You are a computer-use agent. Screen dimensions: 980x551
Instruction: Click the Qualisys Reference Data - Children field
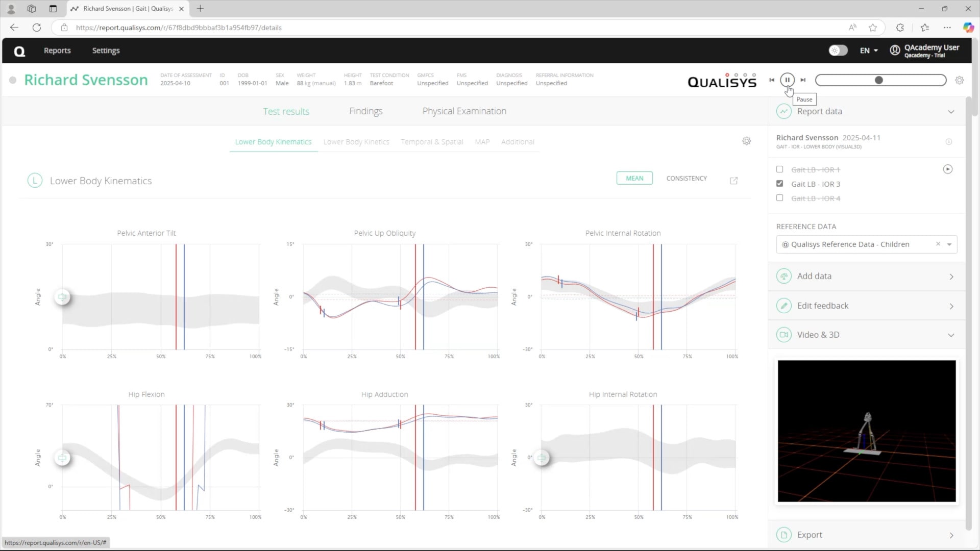(866, 244)
